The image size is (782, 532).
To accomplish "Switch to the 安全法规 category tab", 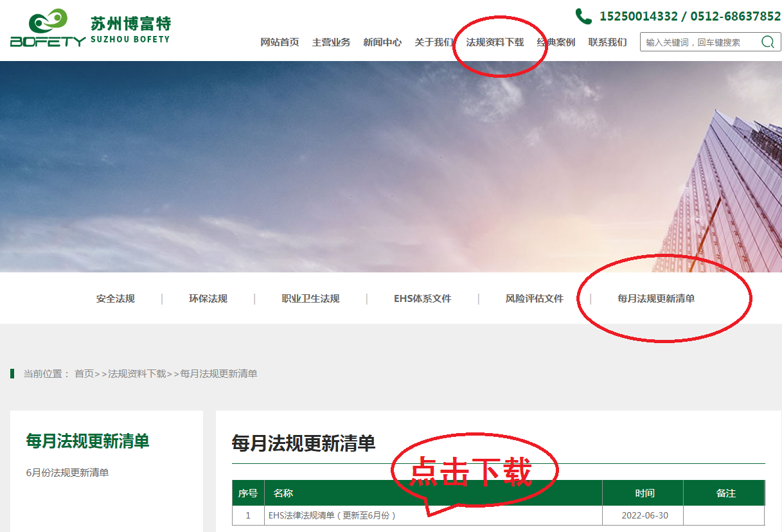I will (x=116, y=299).
